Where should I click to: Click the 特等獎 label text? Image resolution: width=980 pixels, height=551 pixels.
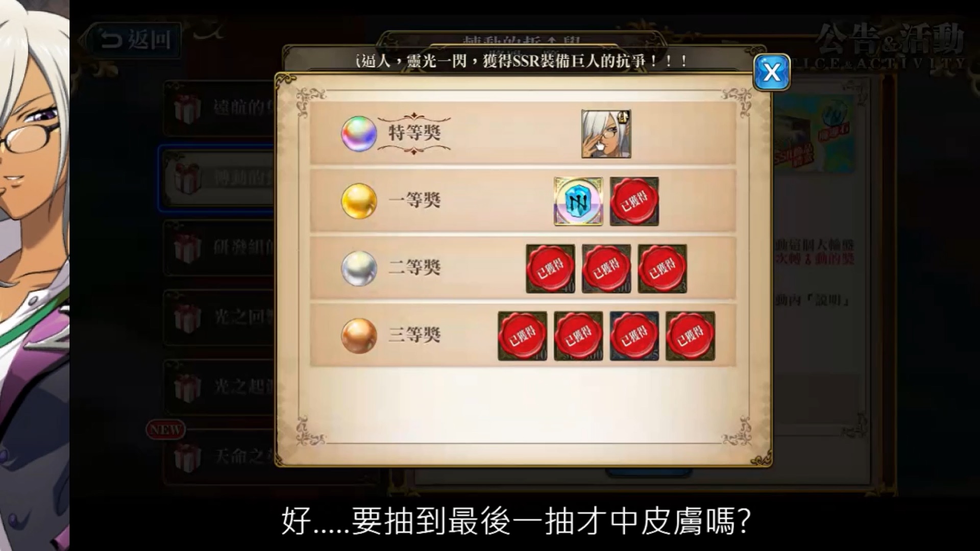point(414,133)
